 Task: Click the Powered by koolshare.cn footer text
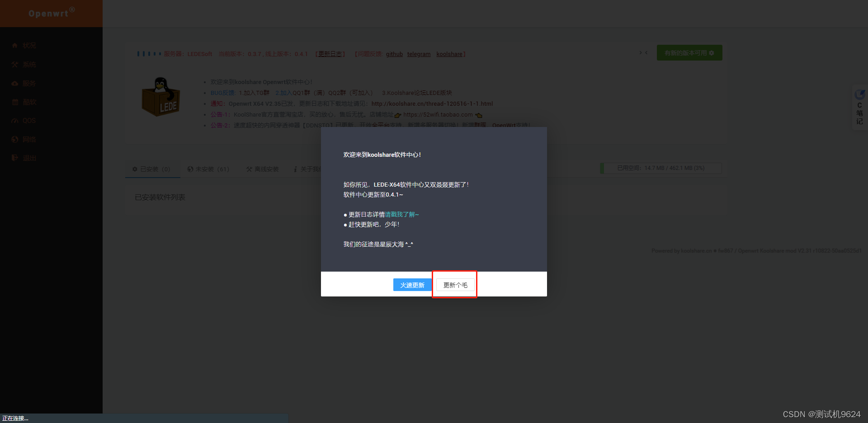pyautogui.click(x=756, y=251)
